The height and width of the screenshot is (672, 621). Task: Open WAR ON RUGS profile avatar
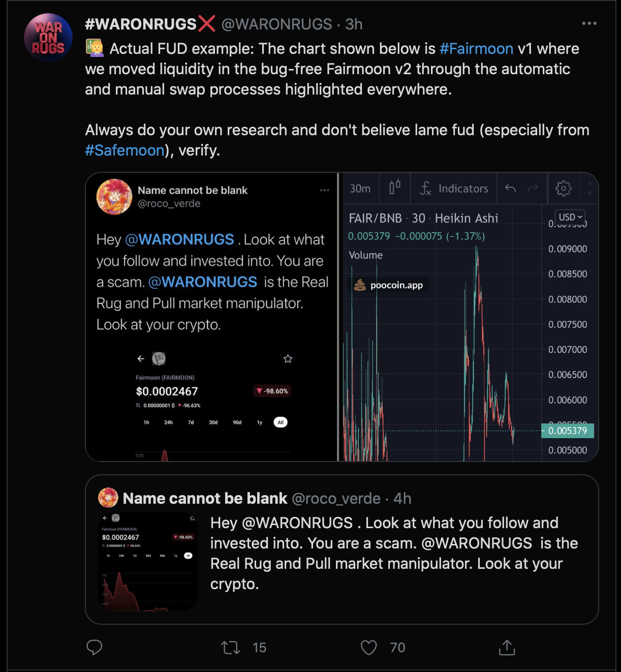coord(48,38)
